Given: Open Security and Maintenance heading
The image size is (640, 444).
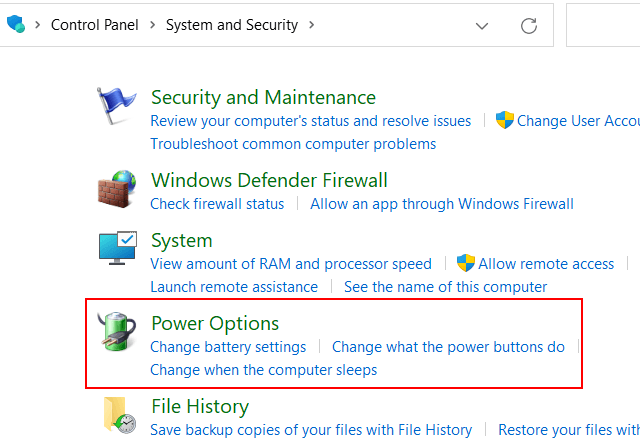Looking at the screenshot, I should pyautogui.click(x=263, y=98).
